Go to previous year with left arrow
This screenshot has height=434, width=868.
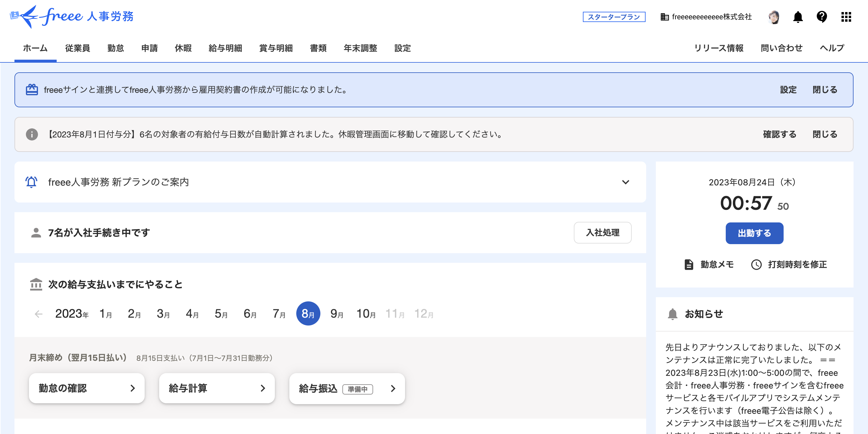click(38, 314)
